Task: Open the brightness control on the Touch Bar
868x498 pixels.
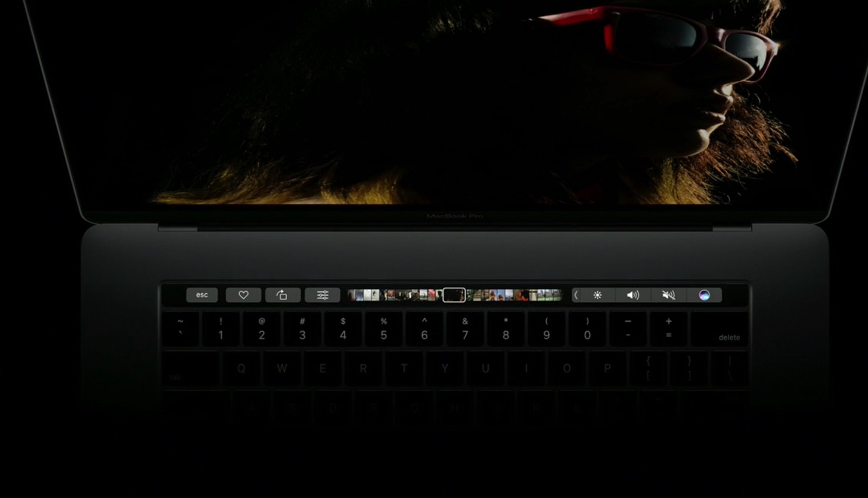Action: coord(597,295)
